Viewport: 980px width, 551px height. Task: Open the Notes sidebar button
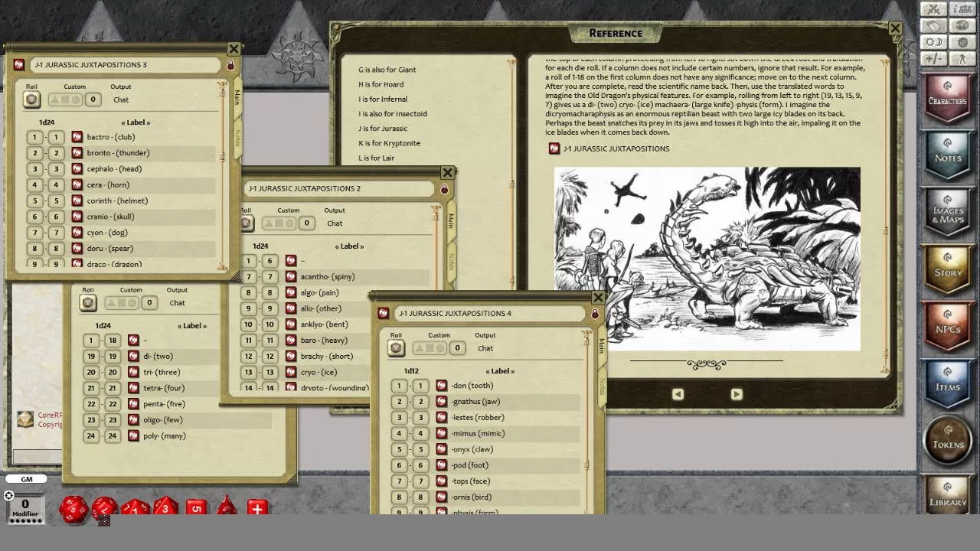pos(948,155)
